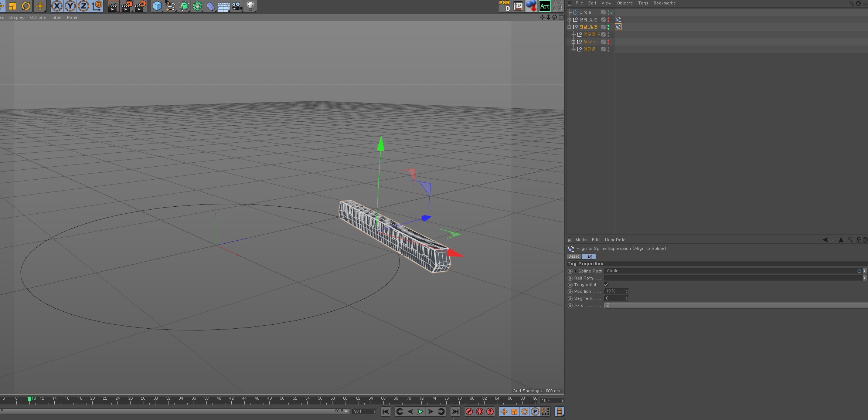The width and height of the screenshot is (868, 420).
Task: Click the blue bend deformer icon
Action: 211,6
